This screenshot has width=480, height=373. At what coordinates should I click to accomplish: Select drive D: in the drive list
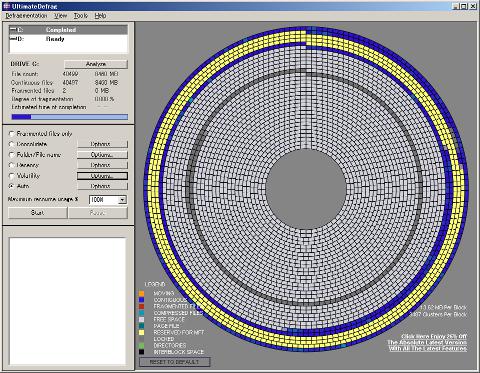click(68, 39)
